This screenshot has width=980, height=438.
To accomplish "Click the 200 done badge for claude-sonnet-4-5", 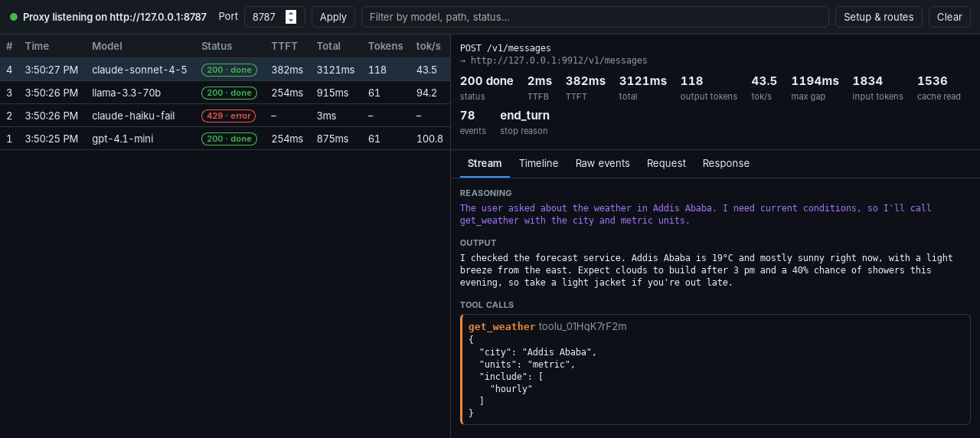I will click(229, 70).
